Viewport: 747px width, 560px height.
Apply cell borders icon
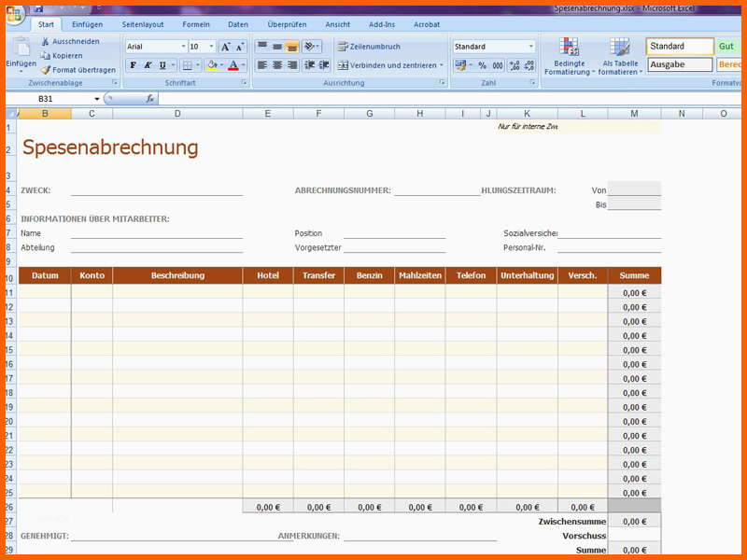[x=188, y=65]
